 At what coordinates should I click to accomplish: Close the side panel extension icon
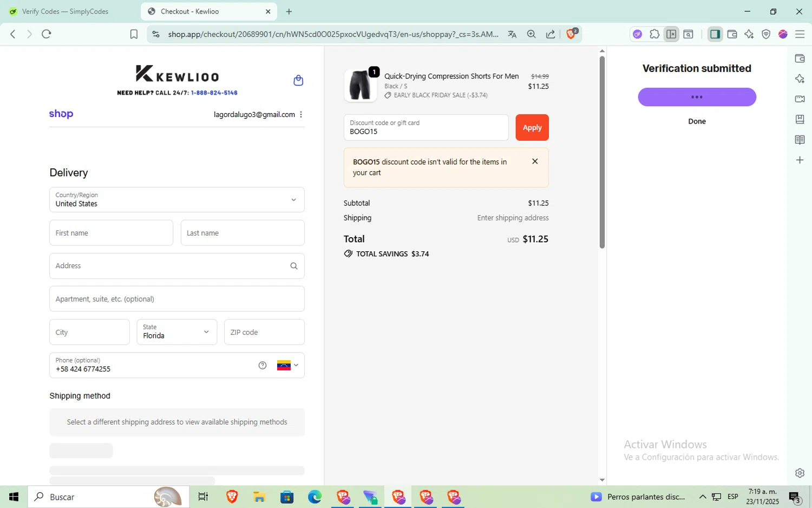[671, 34]
